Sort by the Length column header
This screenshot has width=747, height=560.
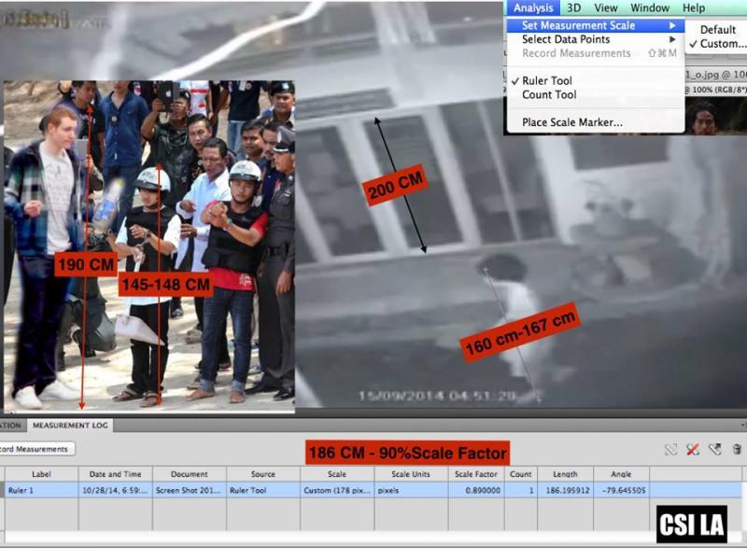click(x=564, y=474)
